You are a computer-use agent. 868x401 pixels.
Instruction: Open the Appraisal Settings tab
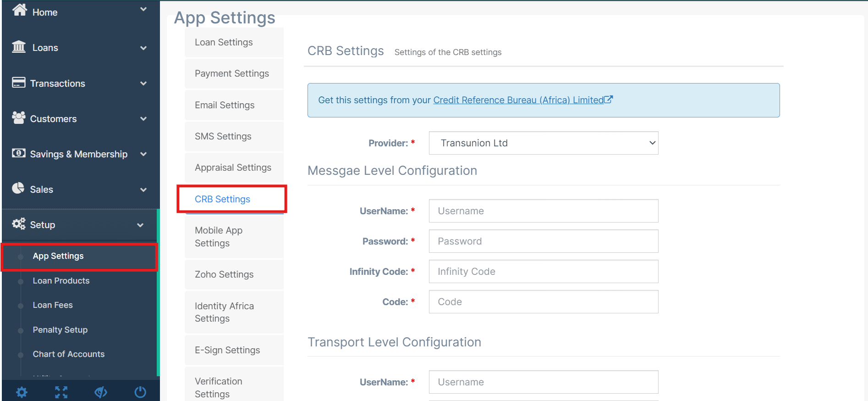point(234,167)
